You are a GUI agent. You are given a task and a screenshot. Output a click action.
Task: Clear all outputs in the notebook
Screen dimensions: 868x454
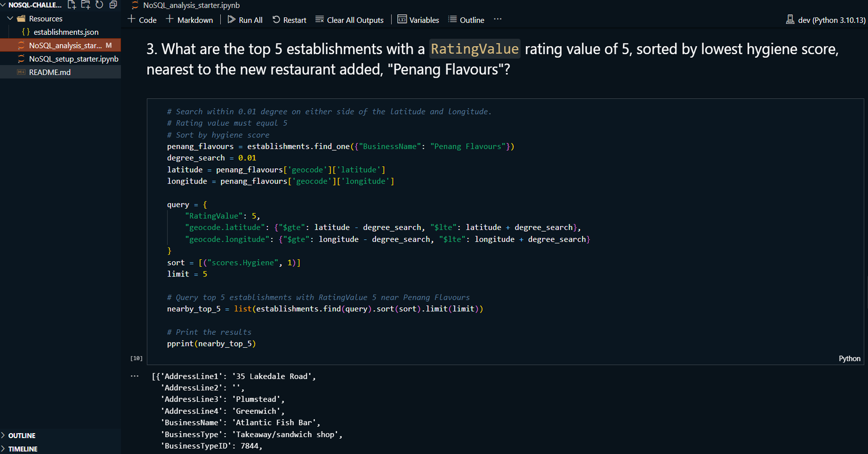point(350,20)
